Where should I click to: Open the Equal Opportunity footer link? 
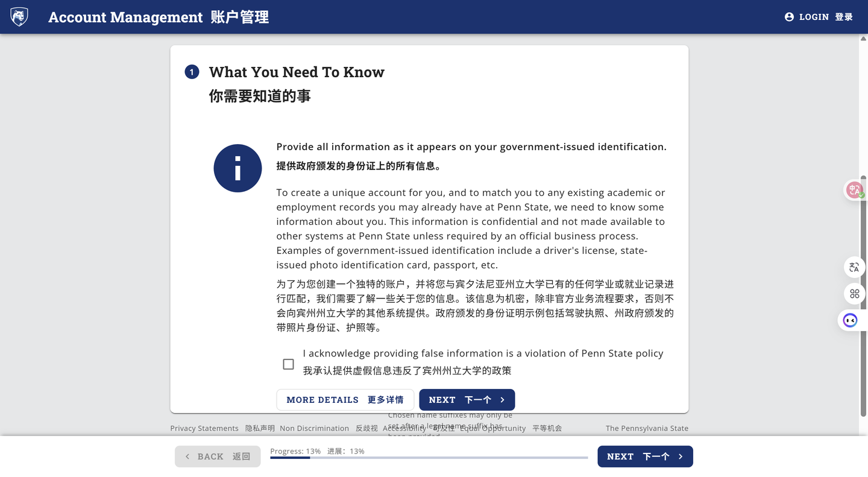click(492, 428)
